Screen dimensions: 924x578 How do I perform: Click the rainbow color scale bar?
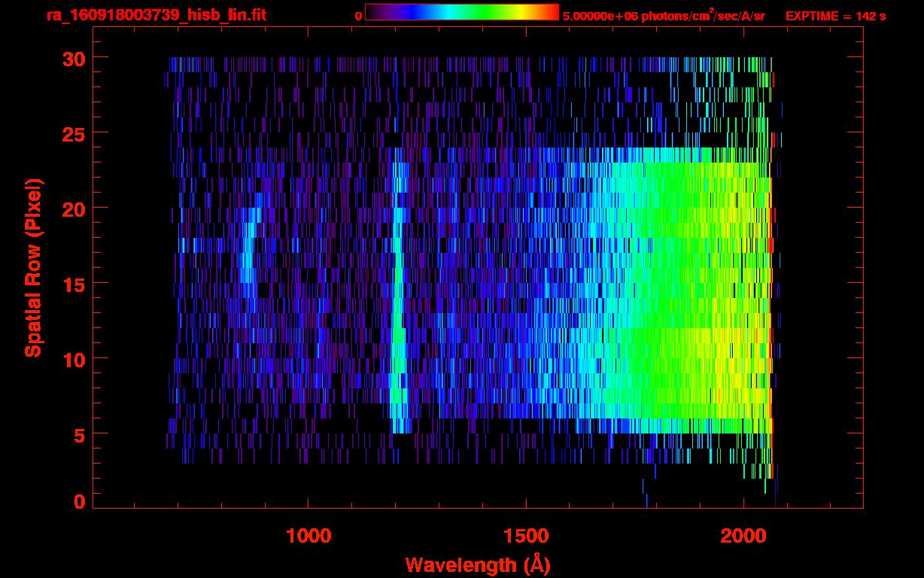click(x=462, y=12)
